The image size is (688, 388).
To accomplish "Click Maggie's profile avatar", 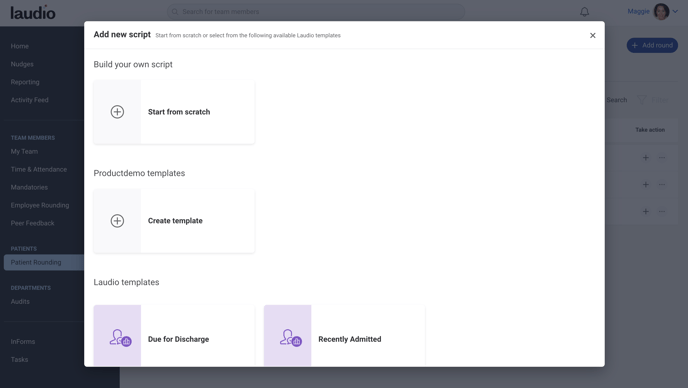I will pos(661,11).
